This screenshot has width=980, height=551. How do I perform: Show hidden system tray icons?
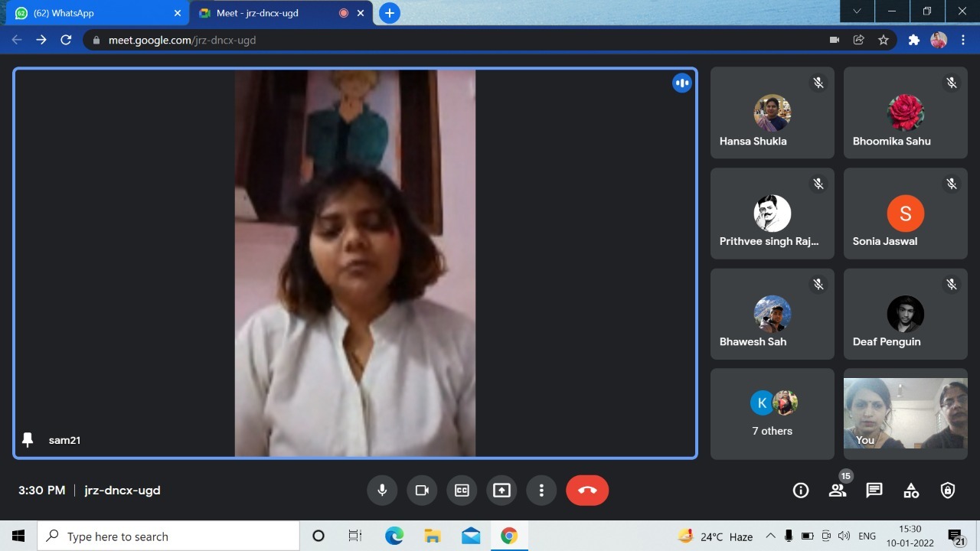coord(770,536)
